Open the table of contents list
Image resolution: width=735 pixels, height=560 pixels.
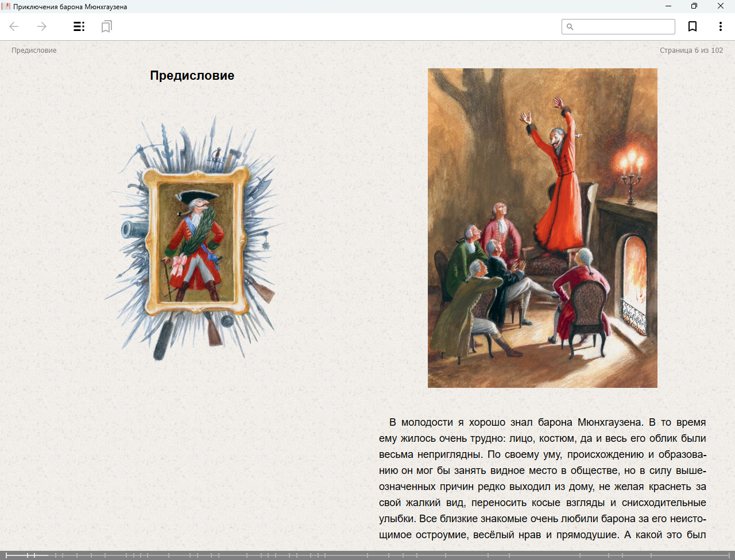79,26
